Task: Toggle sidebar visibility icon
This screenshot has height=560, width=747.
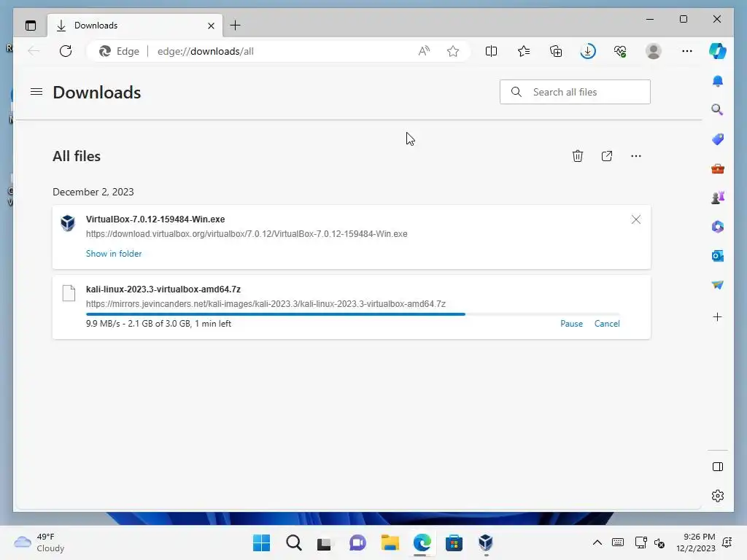Action: (x=718, y=467)
